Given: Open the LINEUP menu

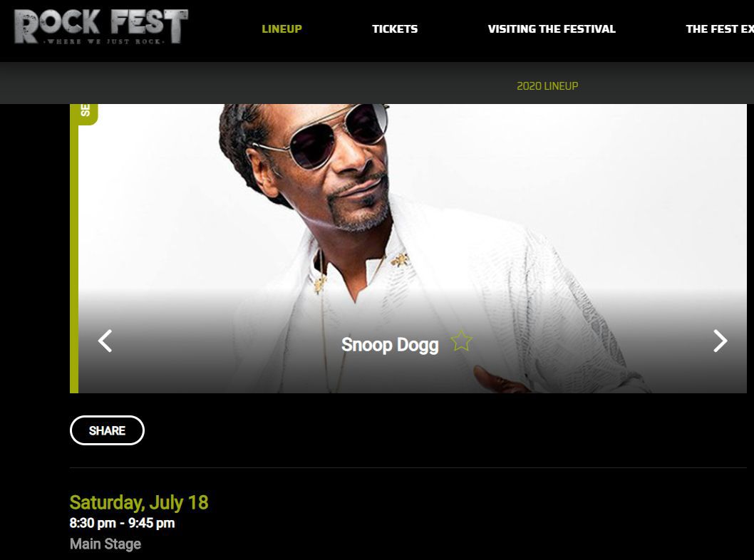Looking at the screenshot, I should (x=282, y=28).
